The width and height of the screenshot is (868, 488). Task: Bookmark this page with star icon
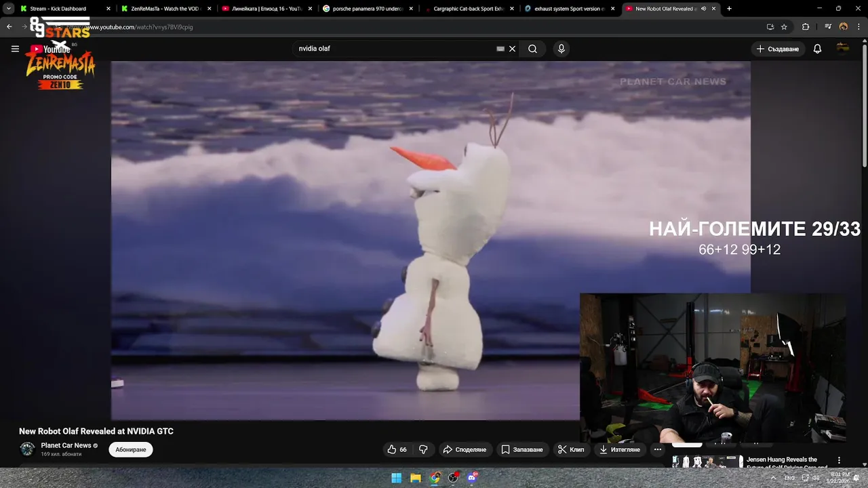tap(784, 27)
